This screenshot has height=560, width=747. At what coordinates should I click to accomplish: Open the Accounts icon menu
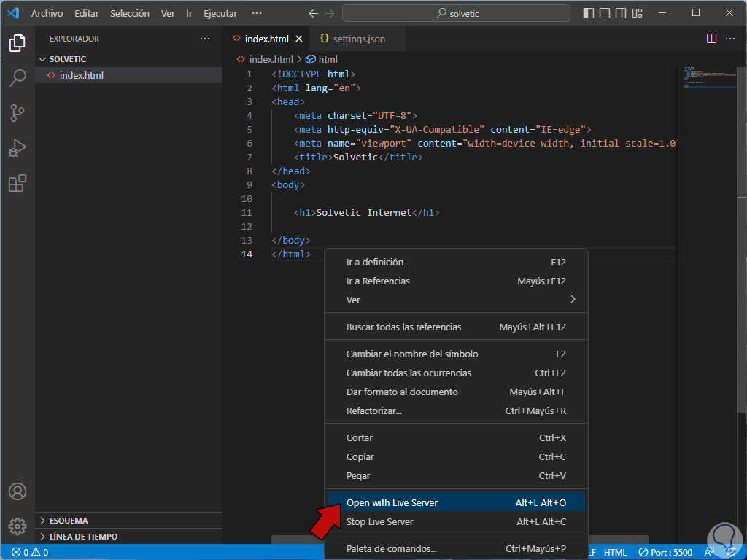click(18, 491)
